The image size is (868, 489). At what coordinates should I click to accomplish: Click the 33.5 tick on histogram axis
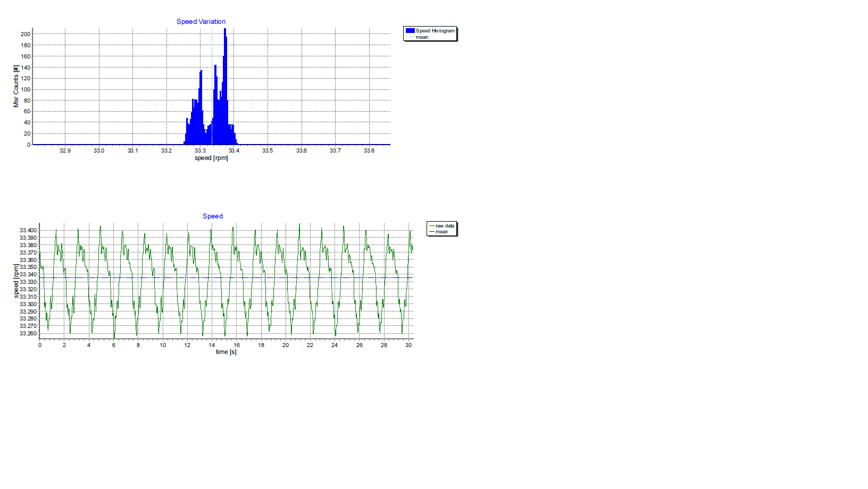click(268, 150)
